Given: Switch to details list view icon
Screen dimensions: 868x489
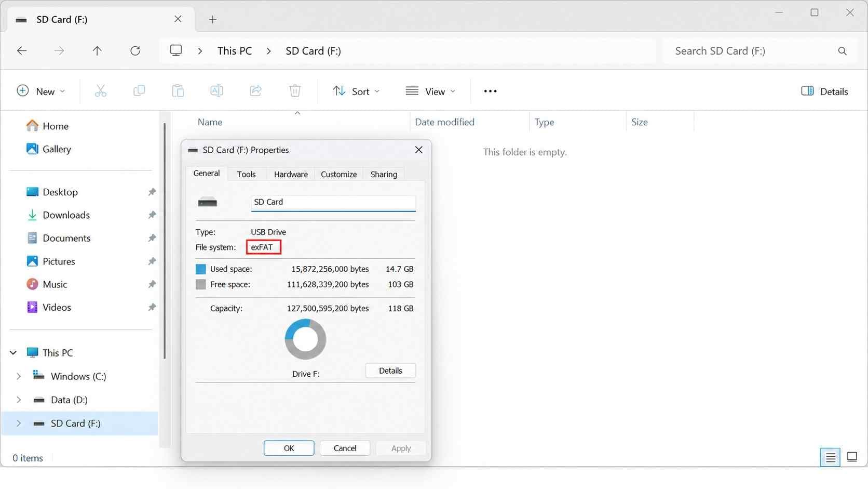Looking at the screenshot, I should 830,457.
